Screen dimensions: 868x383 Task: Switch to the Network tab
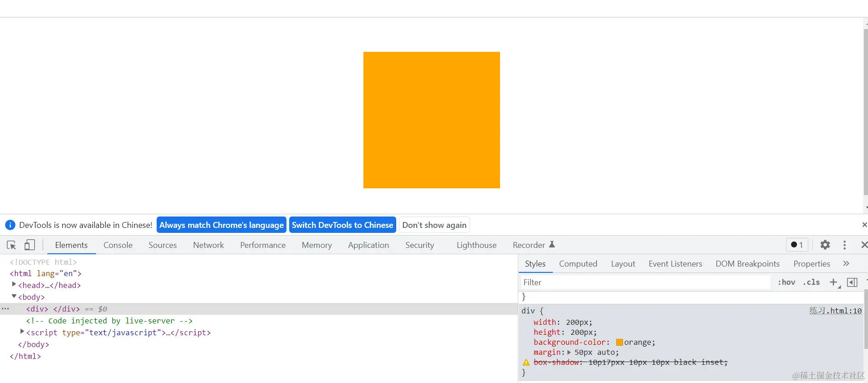point(209,245)
